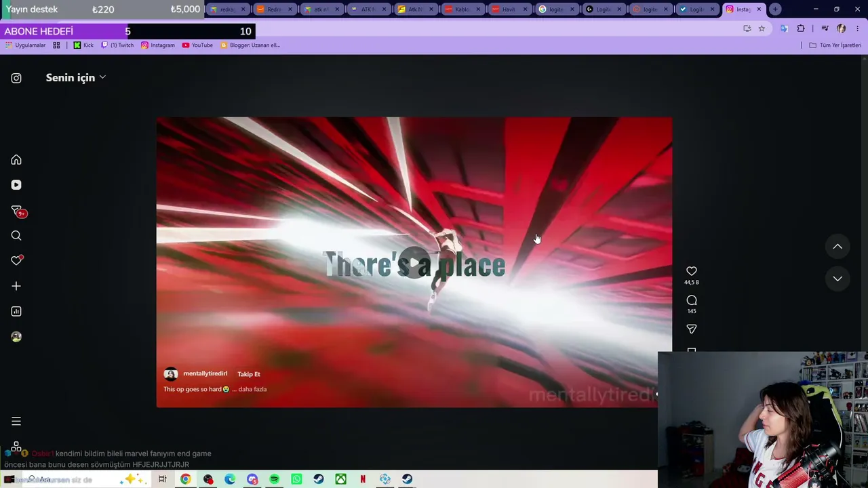Open the tab groups grid icon in bookmarks bar
The height and width of the screenshot is (488, 868).
tap(57, 45)
